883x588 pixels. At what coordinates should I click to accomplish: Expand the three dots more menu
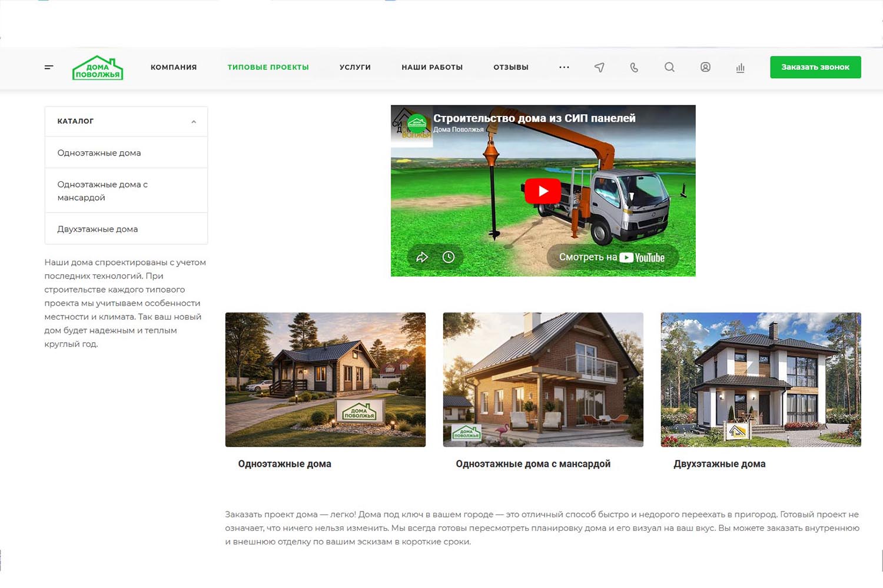tap(564, 67)
